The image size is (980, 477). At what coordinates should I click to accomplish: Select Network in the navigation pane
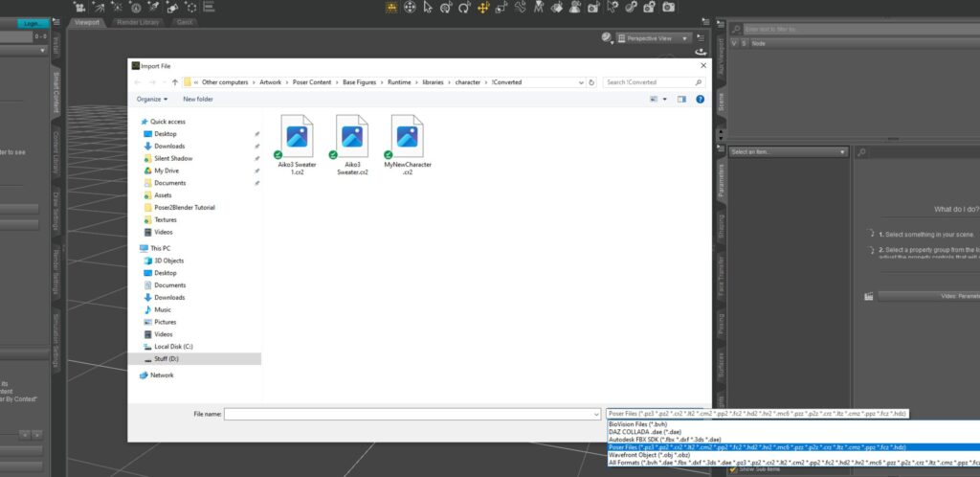[162, 375]
